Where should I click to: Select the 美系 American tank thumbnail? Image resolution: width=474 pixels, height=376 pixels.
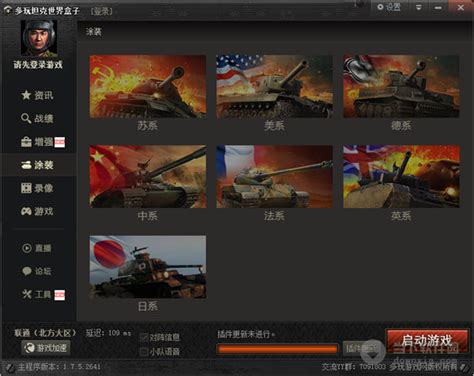pyautogui.click(x=274, y=86)
